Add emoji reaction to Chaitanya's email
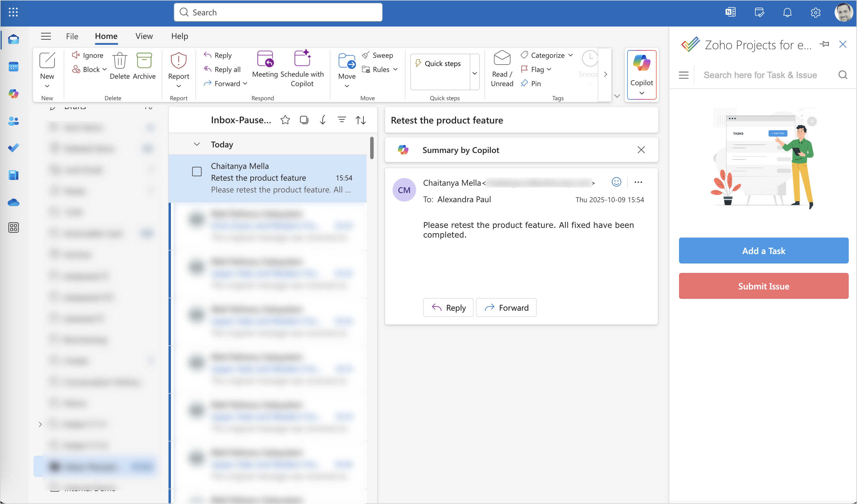Viewport: 857px width, 504px height. 616,182
